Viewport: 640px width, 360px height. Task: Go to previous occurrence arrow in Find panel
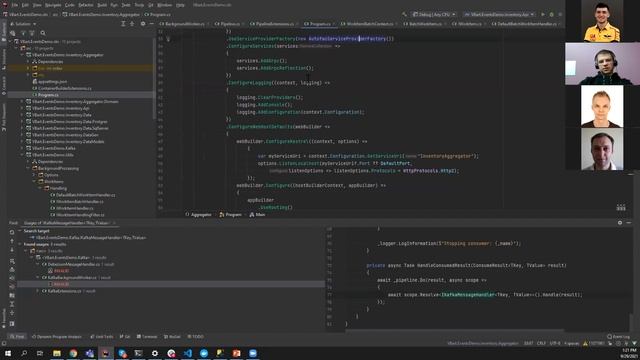[x=12, y=241]
